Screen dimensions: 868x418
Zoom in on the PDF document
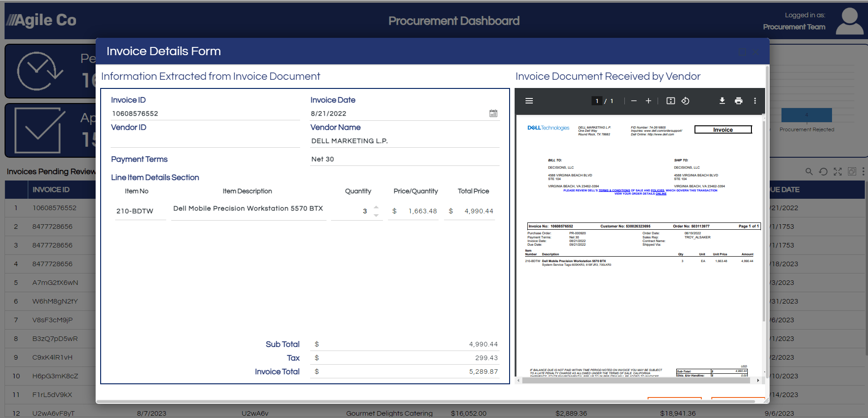[x=648, y=101]
